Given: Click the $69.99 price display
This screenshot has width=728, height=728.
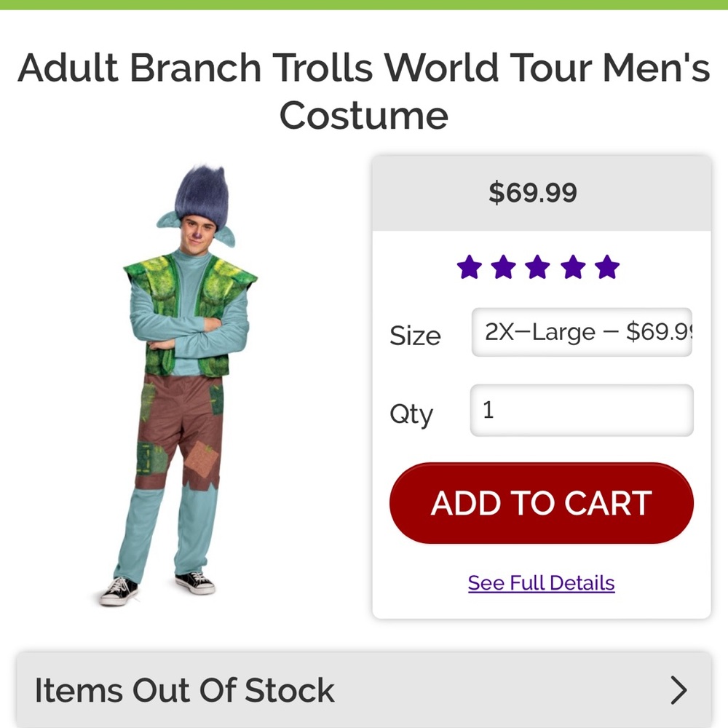Looking at the screenshot, I should coord(534,192).
